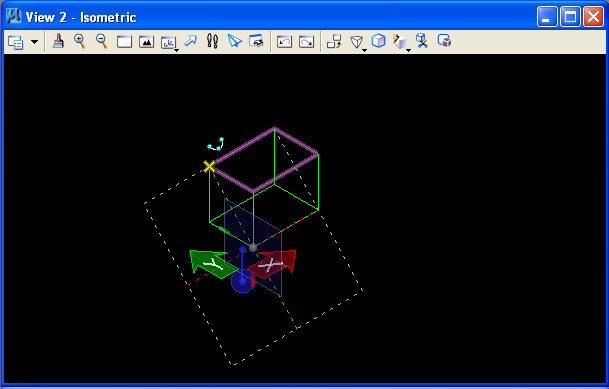Open the View Attributes icon

tap(16, 42)
